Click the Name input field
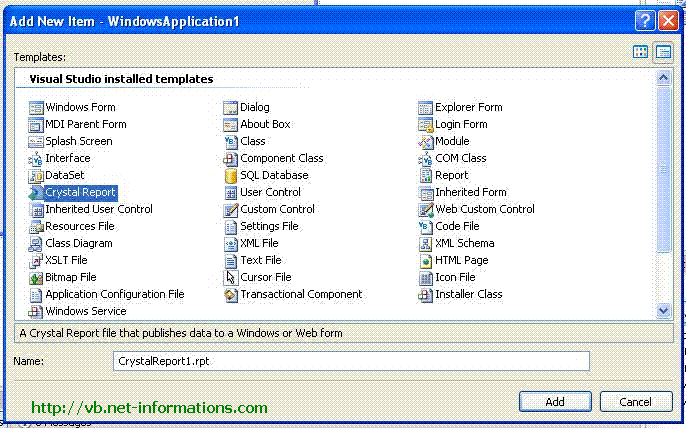Image resolution: width=686 pixels, height=428 pixels. (x=351, y=361)
